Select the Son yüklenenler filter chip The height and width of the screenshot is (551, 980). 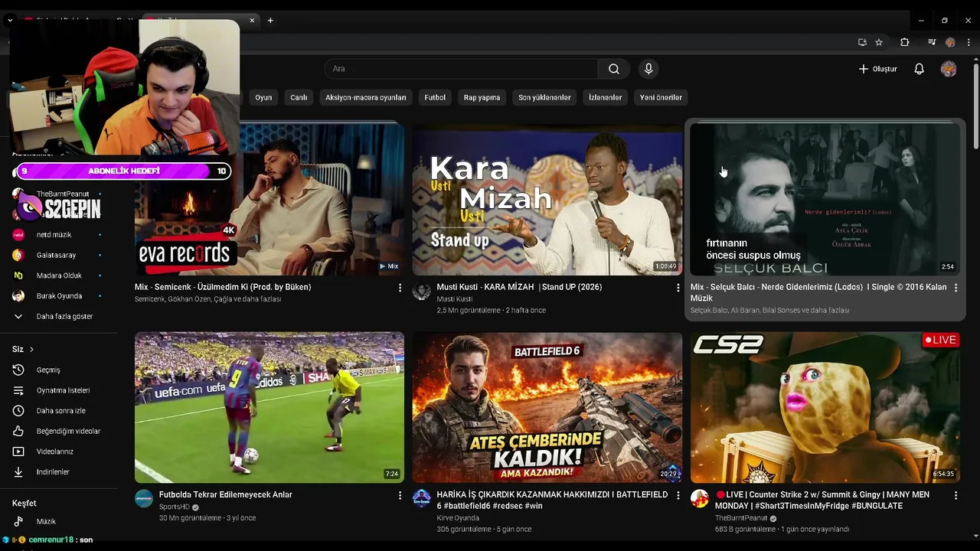pos(544,97)
